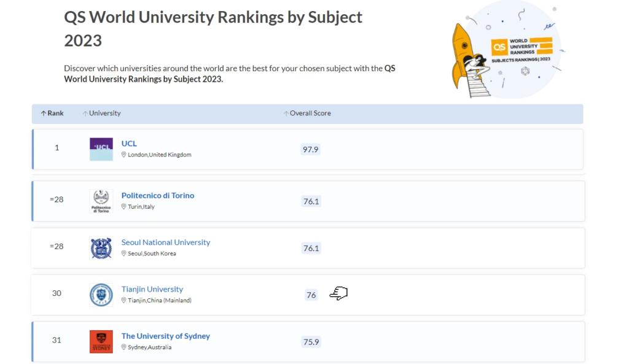The image size is (629, 364).
Task: Open the Politecnico di Torino link
Action: [x=157, y=195]
